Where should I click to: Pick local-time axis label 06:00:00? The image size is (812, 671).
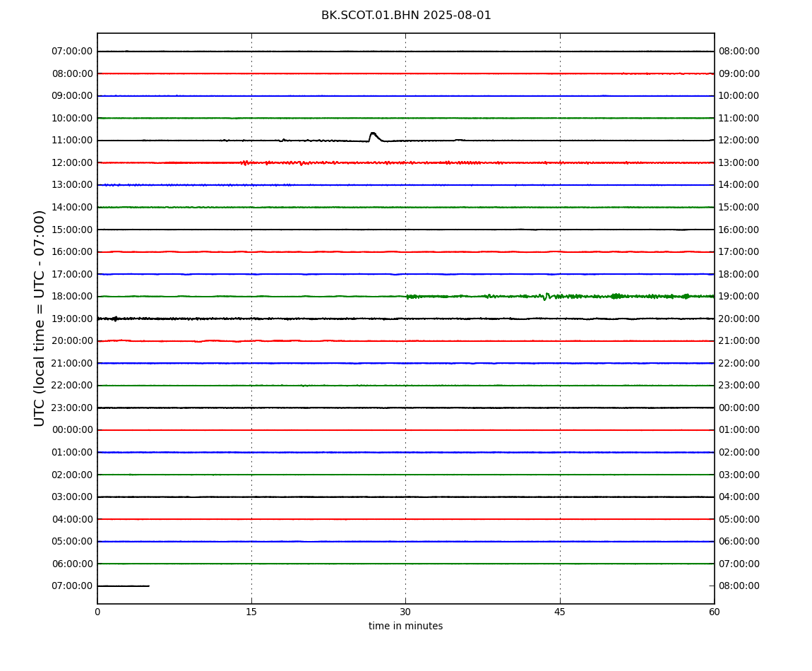(739, 542)
